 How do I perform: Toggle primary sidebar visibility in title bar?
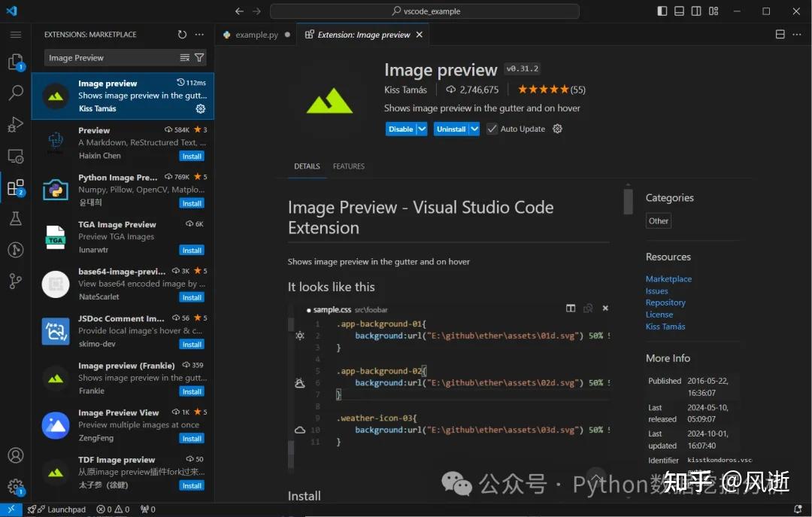pos(662,11)
